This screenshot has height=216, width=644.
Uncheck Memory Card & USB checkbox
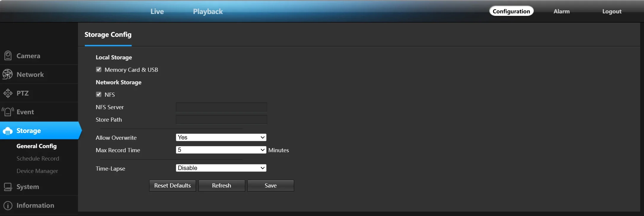pos(99,69)
